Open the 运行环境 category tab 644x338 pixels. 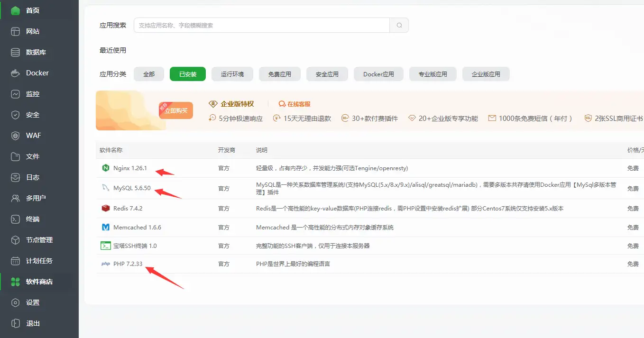(x=232, y=73)
